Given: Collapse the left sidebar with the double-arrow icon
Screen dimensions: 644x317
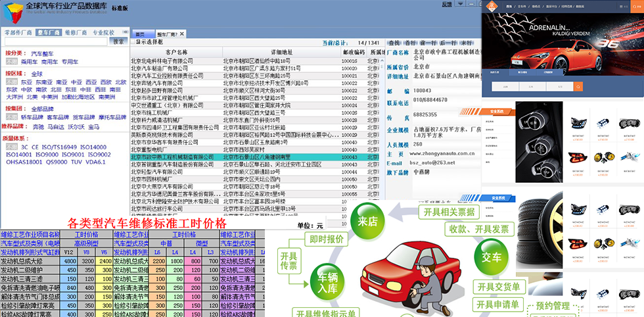Looking at the screenshot, I should [x=125, y=32].
